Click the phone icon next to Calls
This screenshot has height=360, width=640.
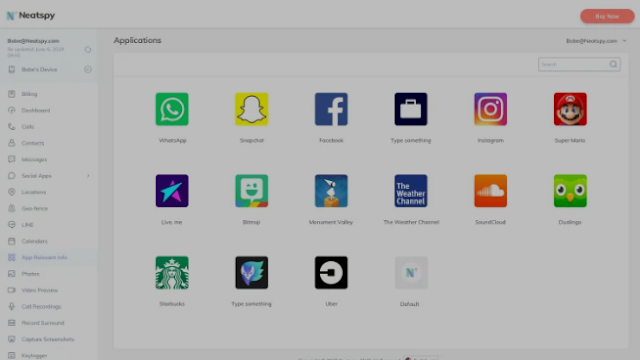pyautogui.click(x=11, y=127)
